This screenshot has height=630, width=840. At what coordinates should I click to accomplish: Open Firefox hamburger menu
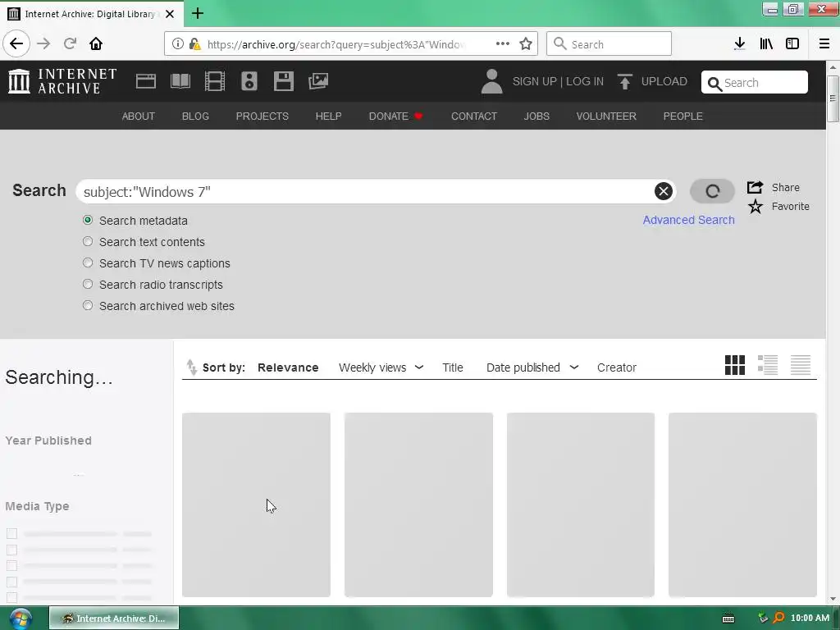824,43
